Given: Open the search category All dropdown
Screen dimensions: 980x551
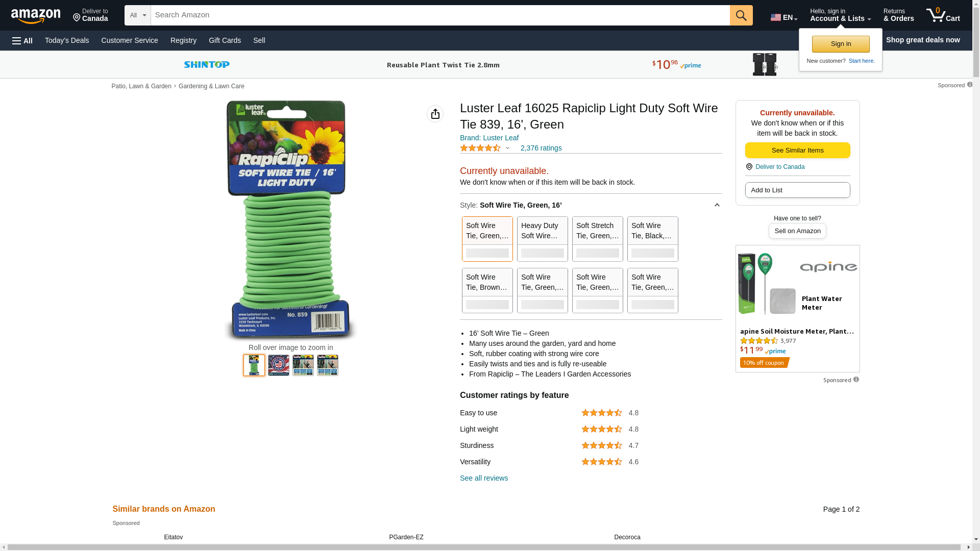Looking at the screenshot, I should (138, 15).
